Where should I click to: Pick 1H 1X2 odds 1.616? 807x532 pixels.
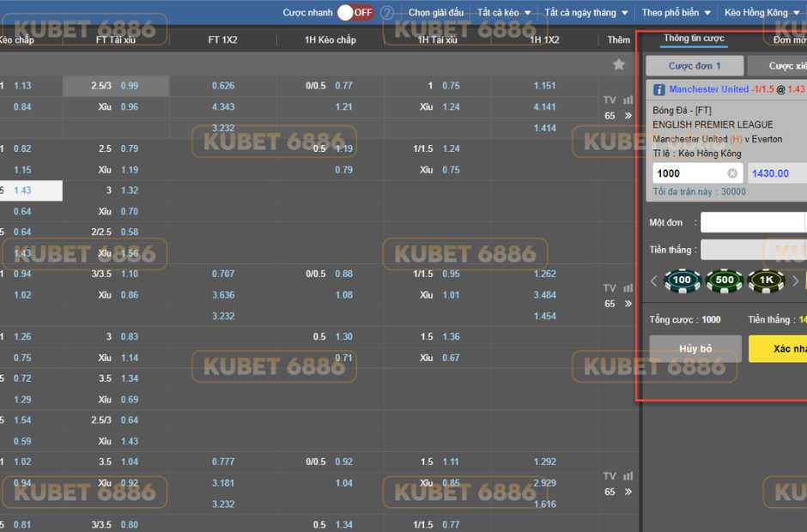[x=544, y=505]
